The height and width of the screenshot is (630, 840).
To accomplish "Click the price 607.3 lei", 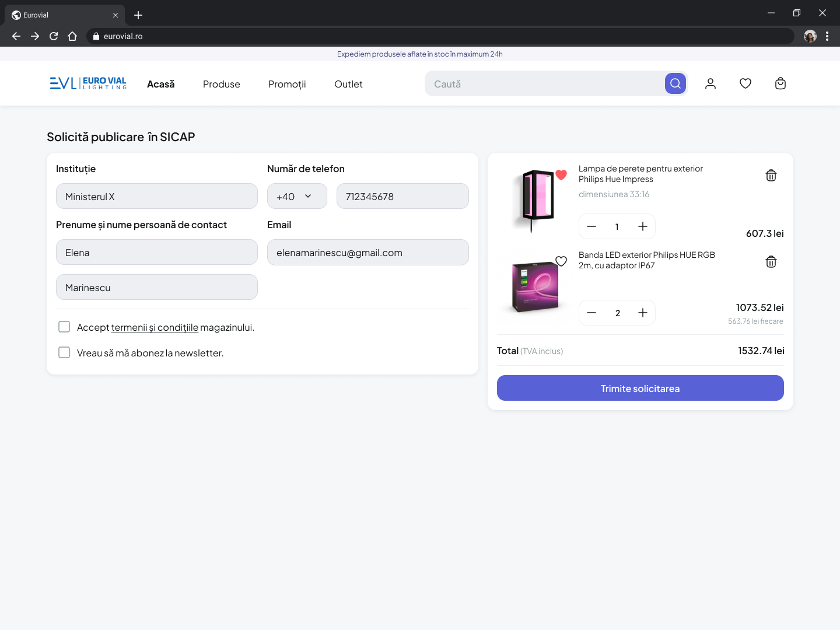I will 765,233.
